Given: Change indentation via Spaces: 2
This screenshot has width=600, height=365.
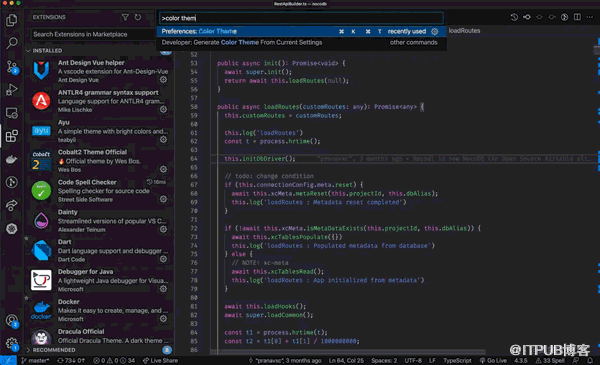Looking at the screenshot, I should coord(384,360).
